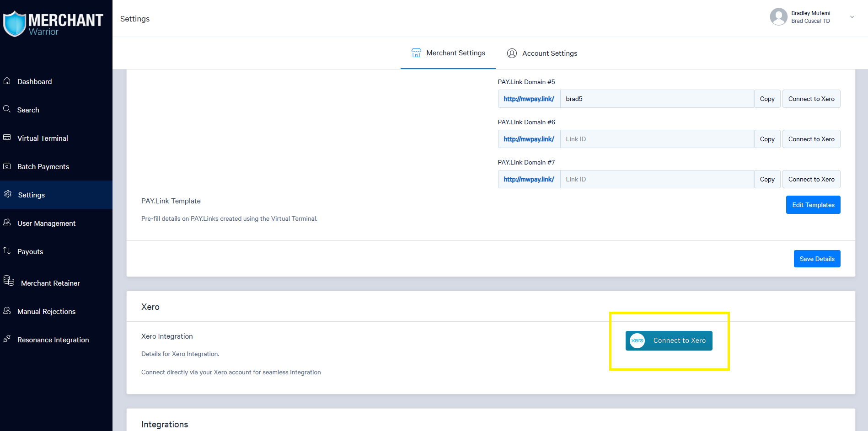Screen dimensions: 868x431
Task: Copy the PAY.Link Domain #6 link
Action: (x=767, y=139)
